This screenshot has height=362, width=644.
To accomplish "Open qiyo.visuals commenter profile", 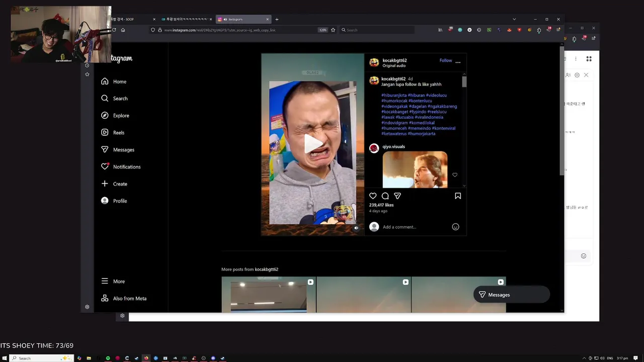I will (393, 147).
